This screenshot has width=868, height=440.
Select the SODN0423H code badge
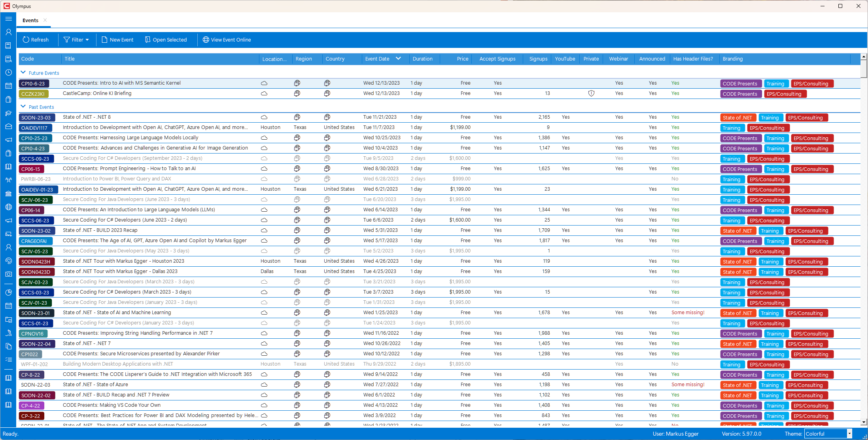[x=36, y=262]
